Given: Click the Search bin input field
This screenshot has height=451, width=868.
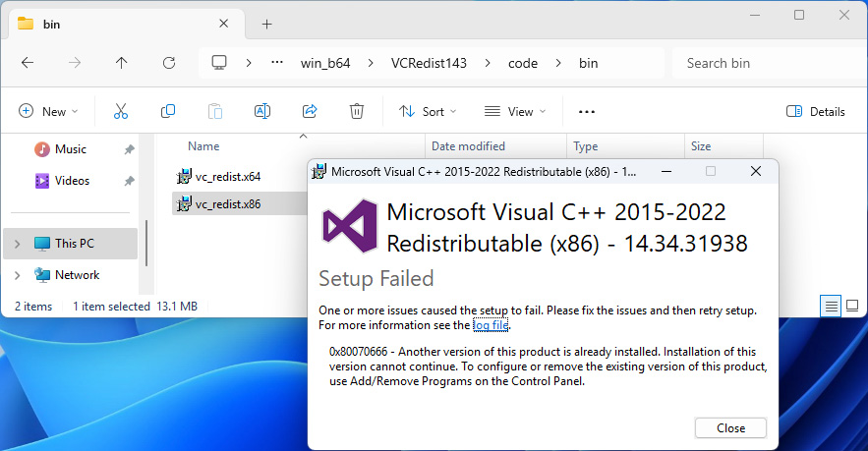Looking at the screenshot, I should point(762,63).
